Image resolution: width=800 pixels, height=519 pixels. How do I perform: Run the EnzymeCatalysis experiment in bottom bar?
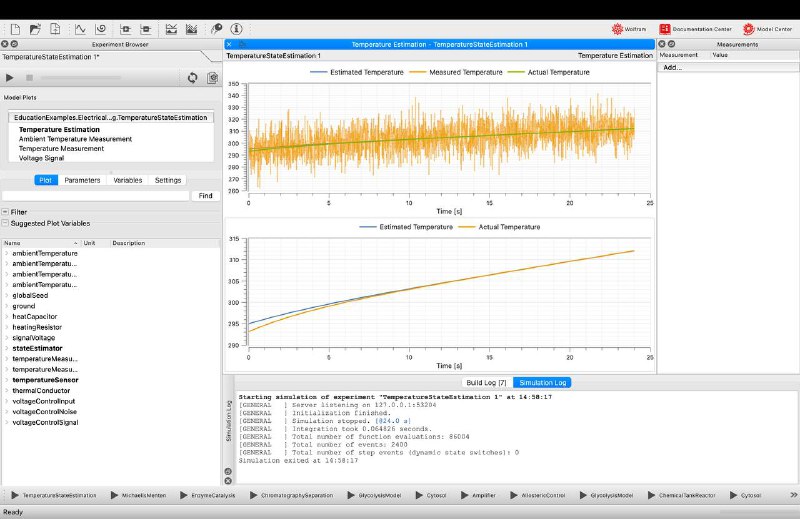pos(208,495)
